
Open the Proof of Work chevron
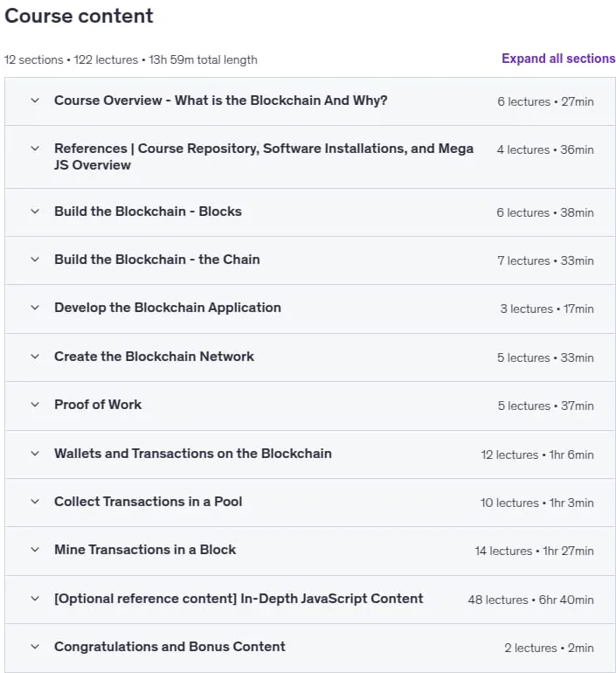35,405
